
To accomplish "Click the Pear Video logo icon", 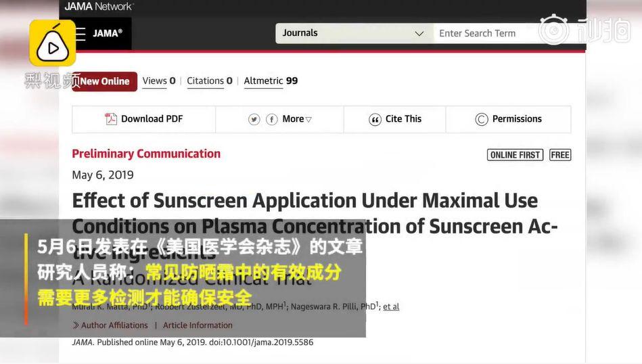I will click(x=52, y=43).
